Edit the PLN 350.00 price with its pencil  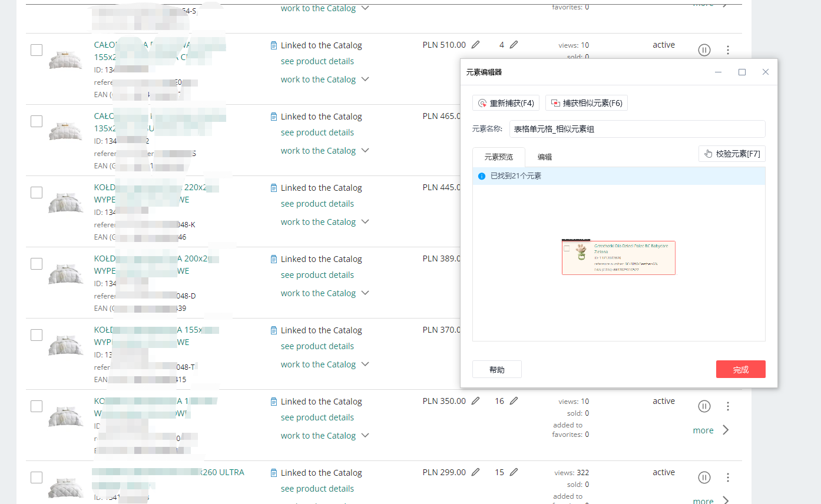click(476, 401)
